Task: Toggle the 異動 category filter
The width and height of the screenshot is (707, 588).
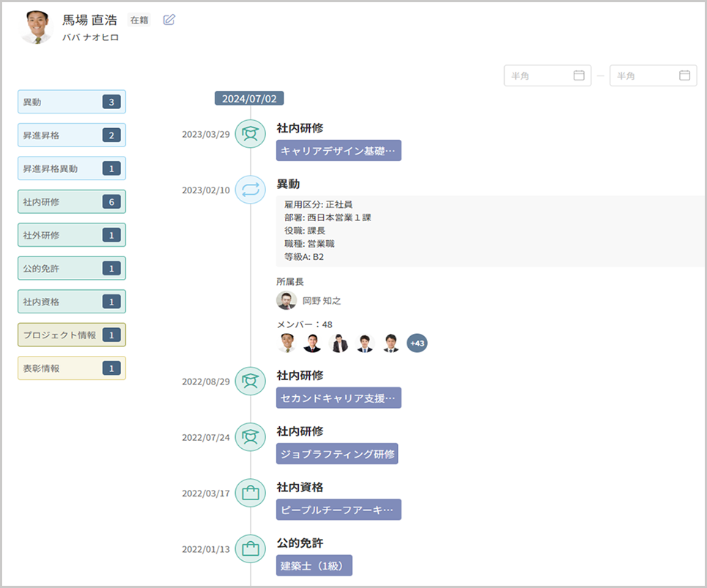Action: click(72, 102)
